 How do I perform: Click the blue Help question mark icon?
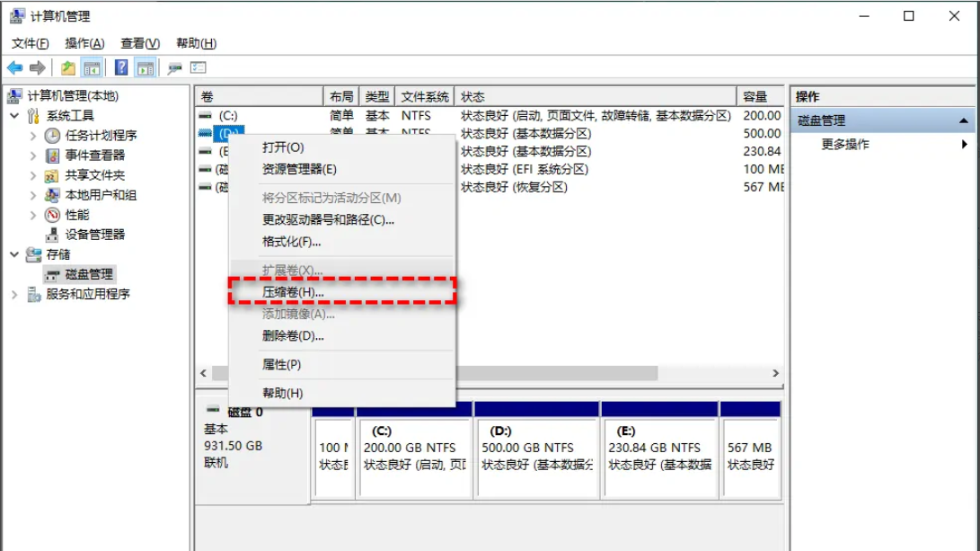(x=121, y=67)
